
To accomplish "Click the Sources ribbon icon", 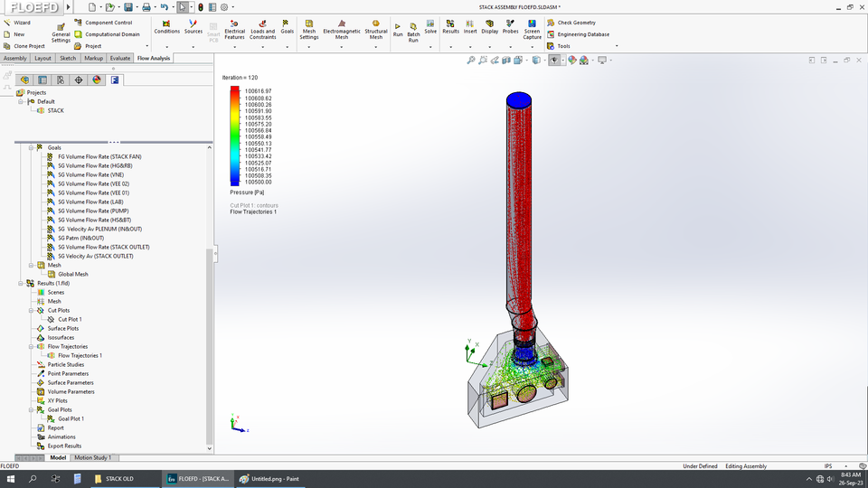I will [193, 23].
